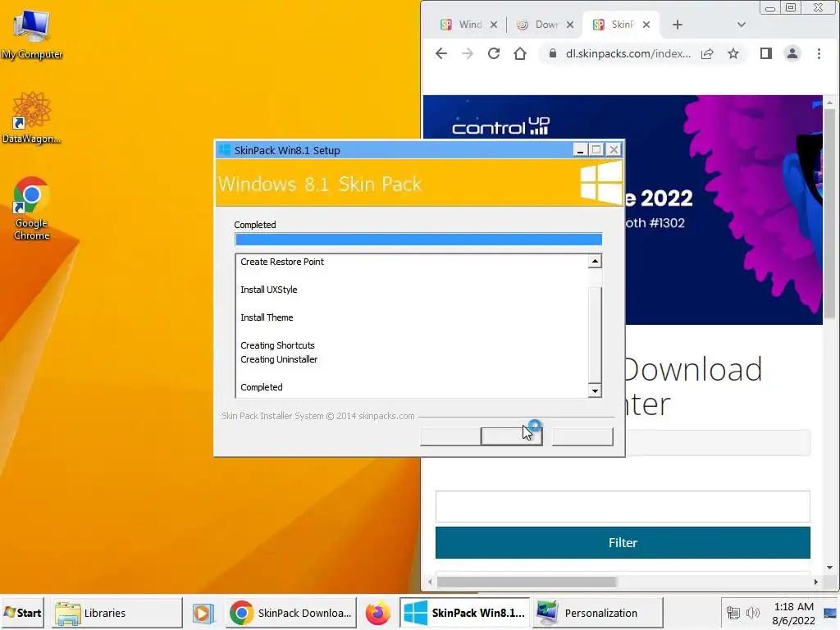Image resolution: width=840 pixels, height=630 pixels.
Task: Share this page icon in Chrome address bar
Action: [x=707, y=53]
